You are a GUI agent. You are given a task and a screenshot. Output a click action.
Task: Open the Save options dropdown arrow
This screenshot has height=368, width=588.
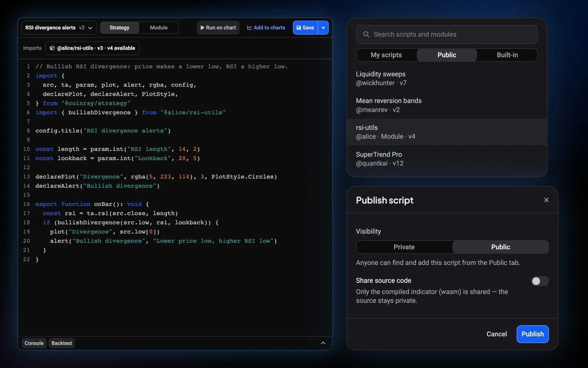[323, 28]
